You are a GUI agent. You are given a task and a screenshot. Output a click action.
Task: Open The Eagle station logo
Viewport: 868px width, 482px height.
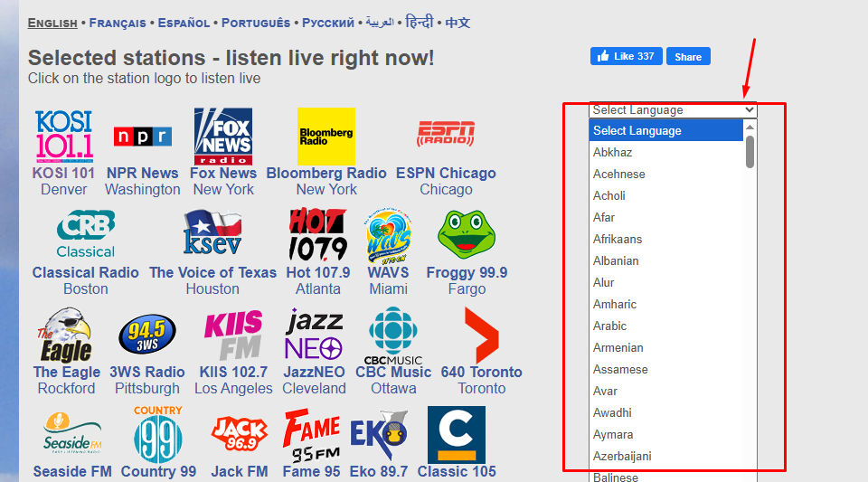tap(66, 336)
